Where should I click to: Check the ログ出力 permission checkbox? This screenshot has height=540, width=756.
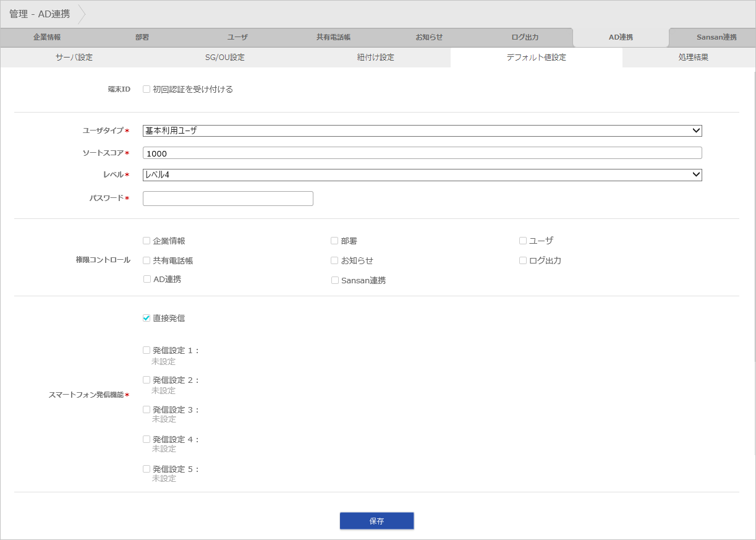pyautogui.click(x=523, y=260)
